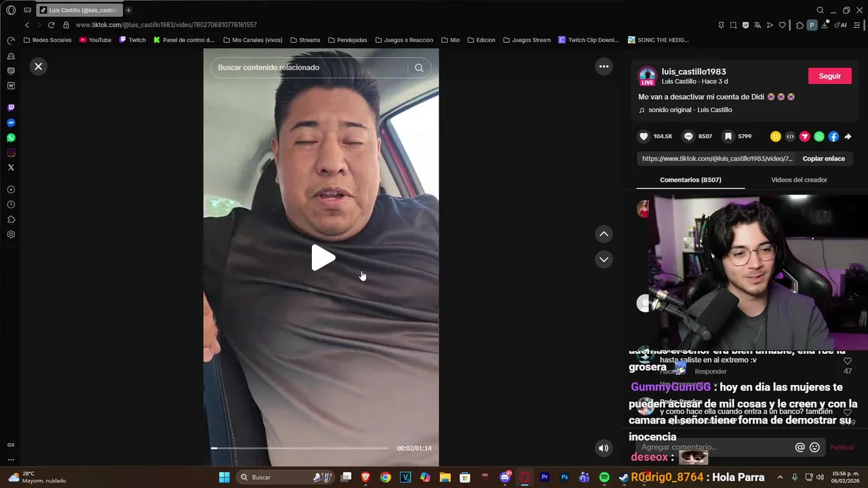The width and height of the screenshot is (868, 488).
Task: Open the Redes Sociales bookmarks folder
Action: pyautogui.click(x=47, y=40)
